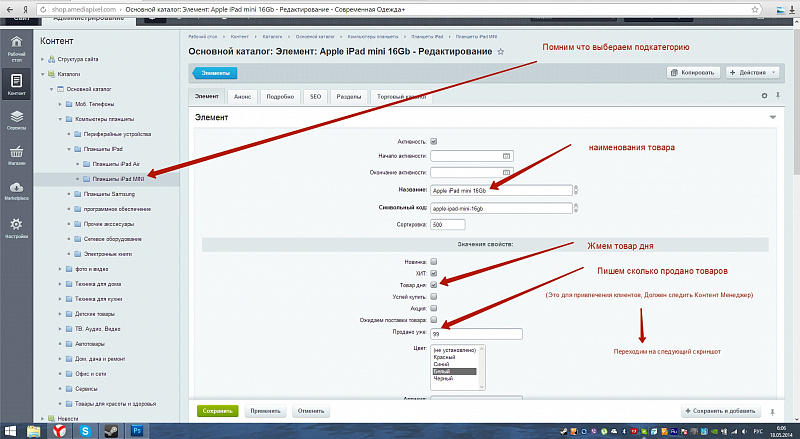The width and height of the screenshot is (800, 439).
Task: Select the Элемент tab
Action: point(207,96)
